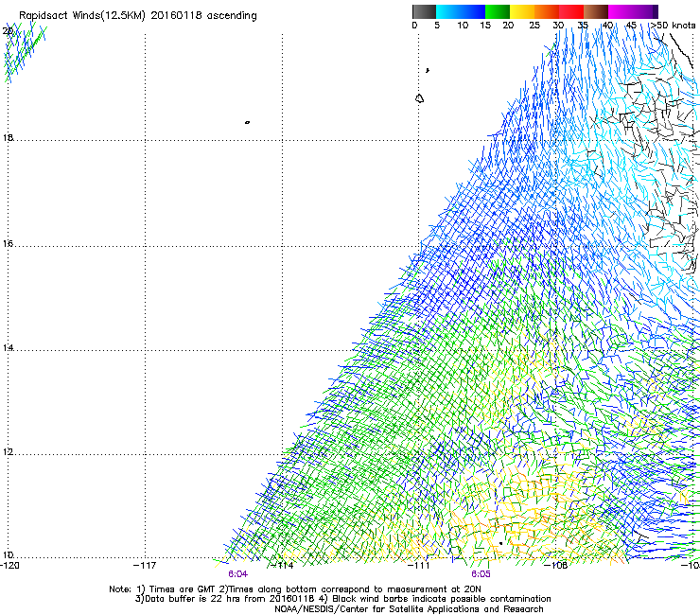Click the '>50 knots' legend label

coord(674,26)
